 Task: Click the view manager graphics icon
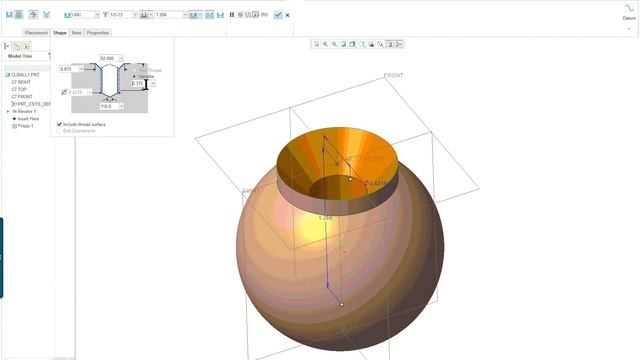tap(371, 44)
